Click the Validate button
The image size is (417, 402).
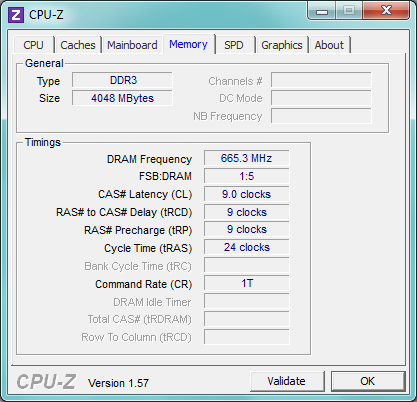[287, 381]
